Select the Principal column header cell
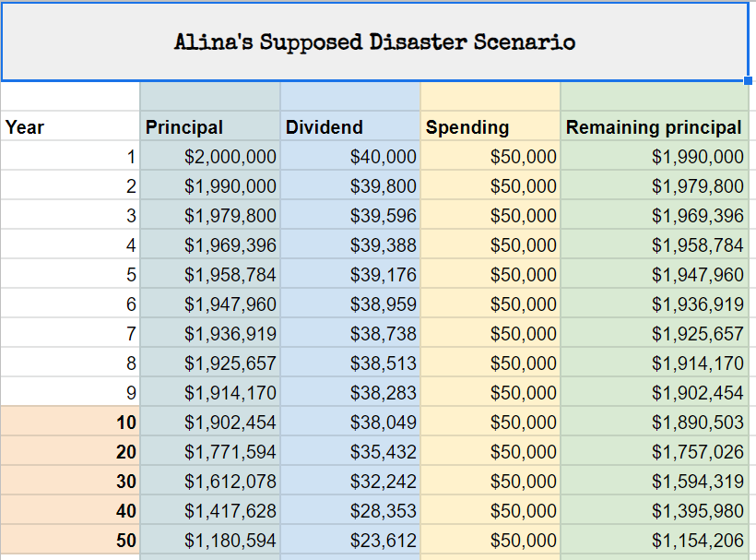 (x=210, y=127)
